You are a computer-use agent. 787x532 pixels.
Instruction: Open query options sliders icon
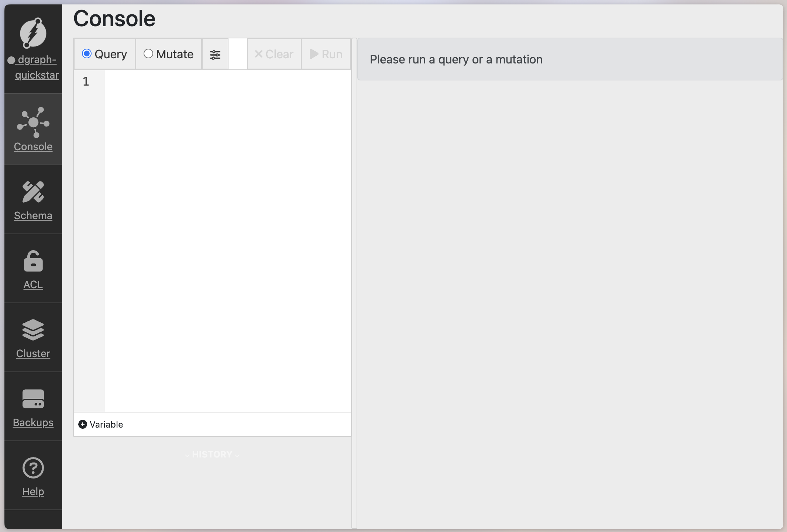pos(215,55)
